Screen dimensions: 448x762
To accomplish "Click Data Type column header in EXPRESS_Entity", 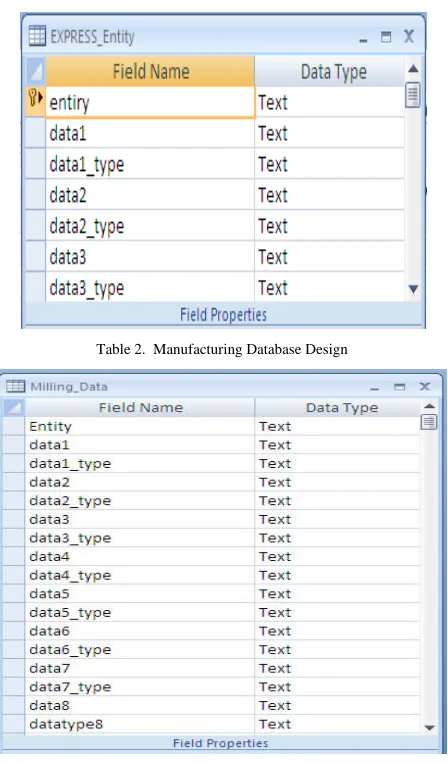I will pyautogui.click(x=329, y=71).
